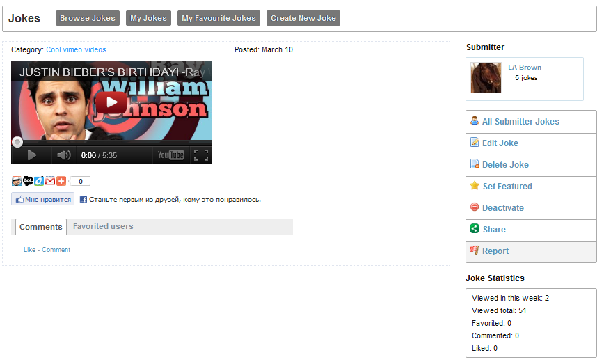Click the 'Posted: March 10' text
Image resolution: width=604 pixels, height=364 pixels.
264,49
